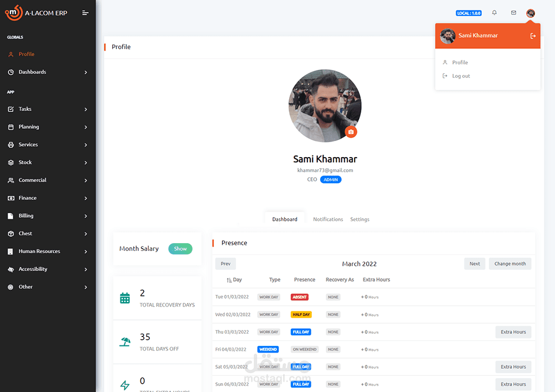Viewport: 555px width, 392px height.
Task: Click the ON WEEKEND presence badge
Action: (x=304, y=349)
